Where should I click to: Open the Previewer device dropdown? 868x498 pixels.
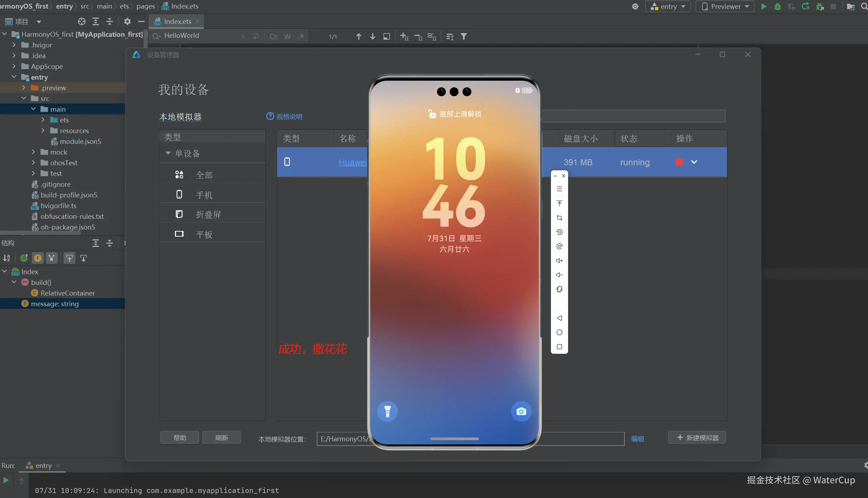point(725,6)
